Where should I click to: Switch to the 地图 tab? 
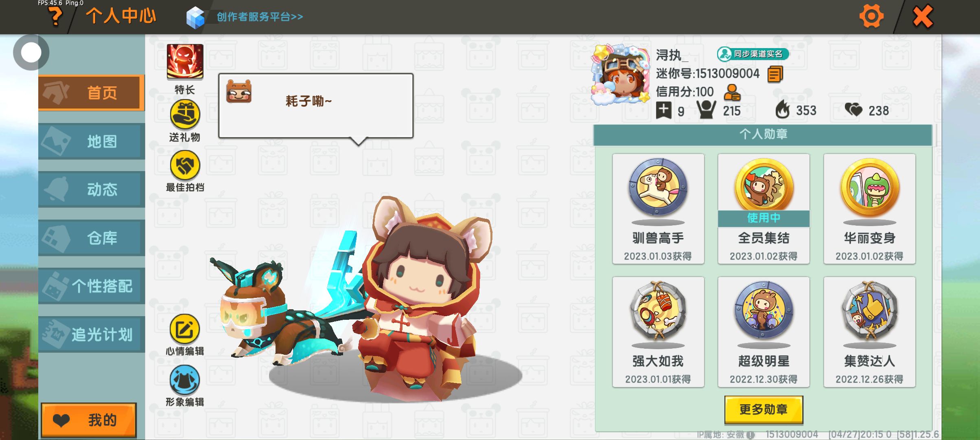pos(91,141)
